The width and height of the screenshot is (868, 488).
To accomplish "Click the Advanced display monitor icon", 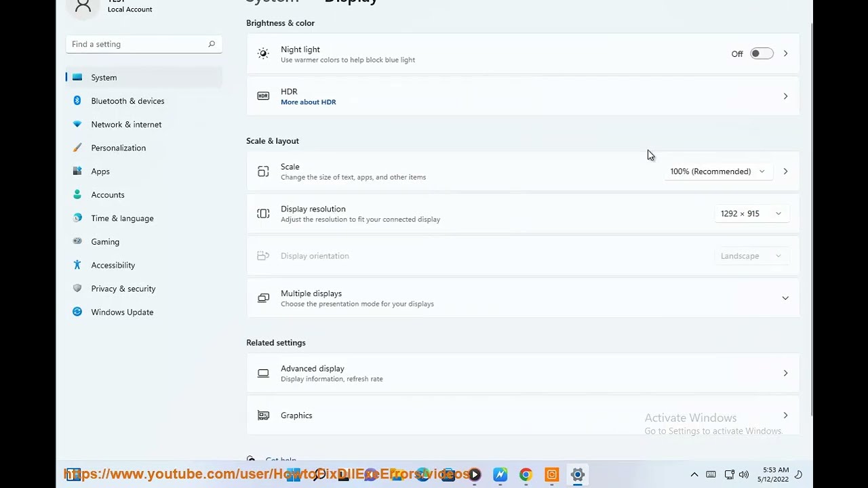I will 263,373.
